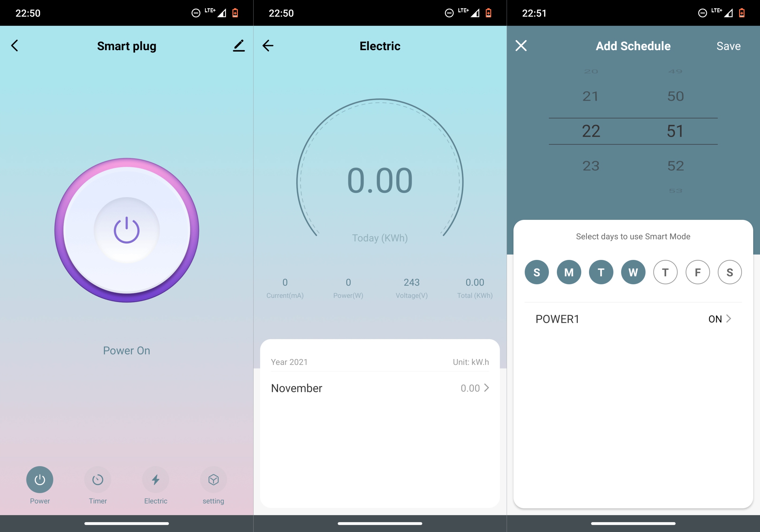Screen dimensions: 760x532
Task: Close the Add Schedule screen
Action: (521, 46)
